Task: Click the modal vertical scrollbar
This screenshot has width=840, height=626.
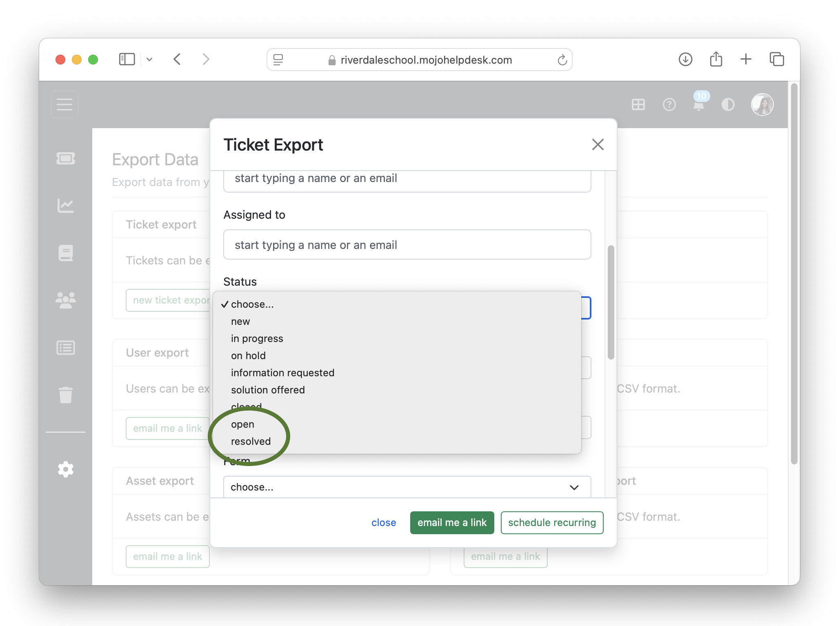Action: [611, 302]
